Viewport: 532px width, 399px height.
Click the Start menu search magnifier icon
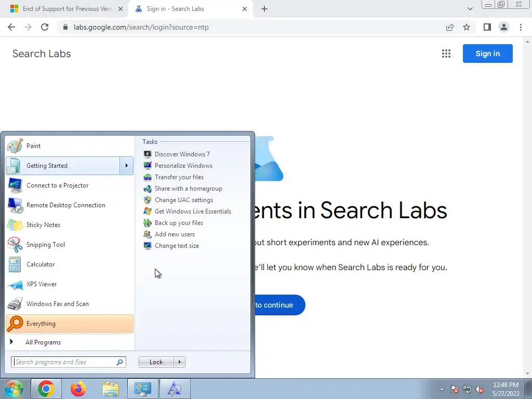tap(120, 362)
